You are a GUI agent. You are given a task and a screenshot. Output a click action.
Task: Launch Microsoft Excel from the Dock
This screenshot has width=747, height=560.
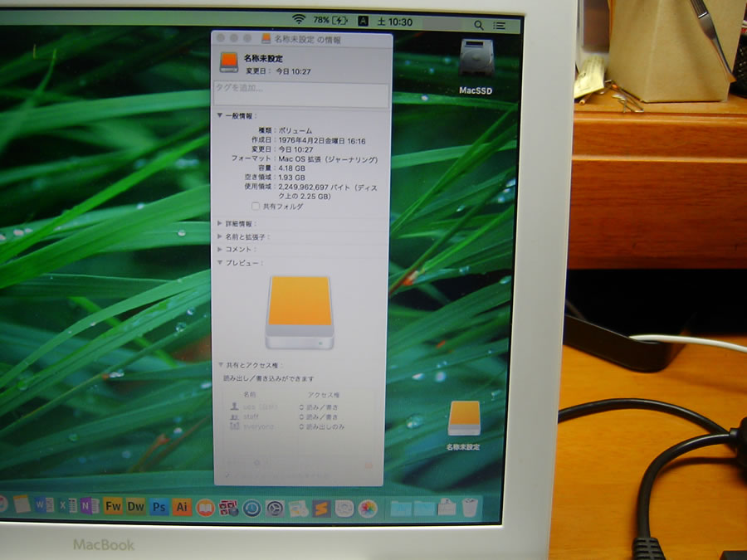pyautogui.click(x=67, y=505)
